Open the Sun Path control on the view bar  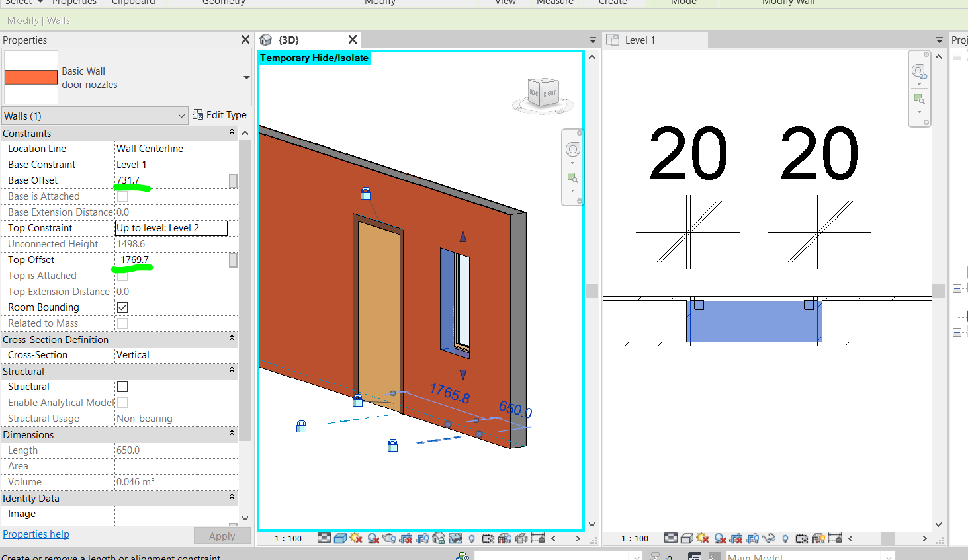(x=355, y=538)
